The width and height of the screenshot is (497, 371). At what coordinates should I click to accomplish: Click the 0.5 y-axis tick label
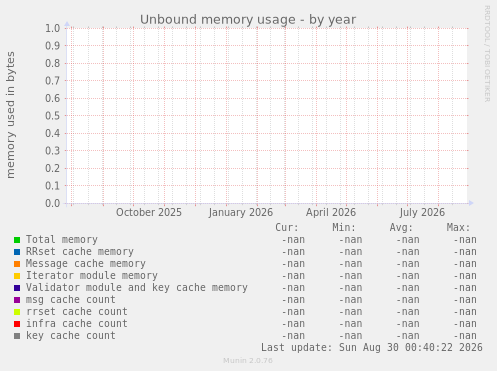coord(53,116)
